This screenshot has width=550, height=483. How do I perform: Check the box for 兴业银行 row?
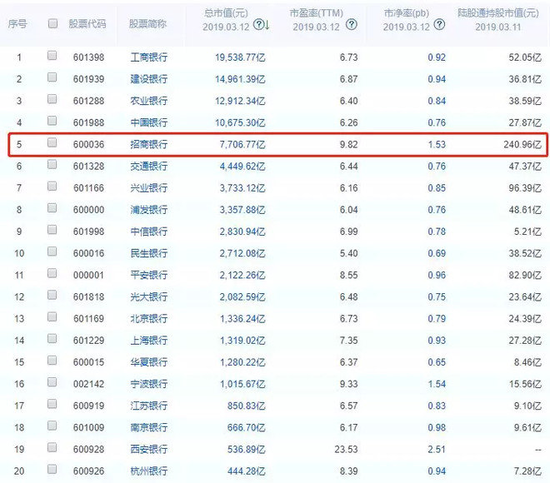pos(52,186)
